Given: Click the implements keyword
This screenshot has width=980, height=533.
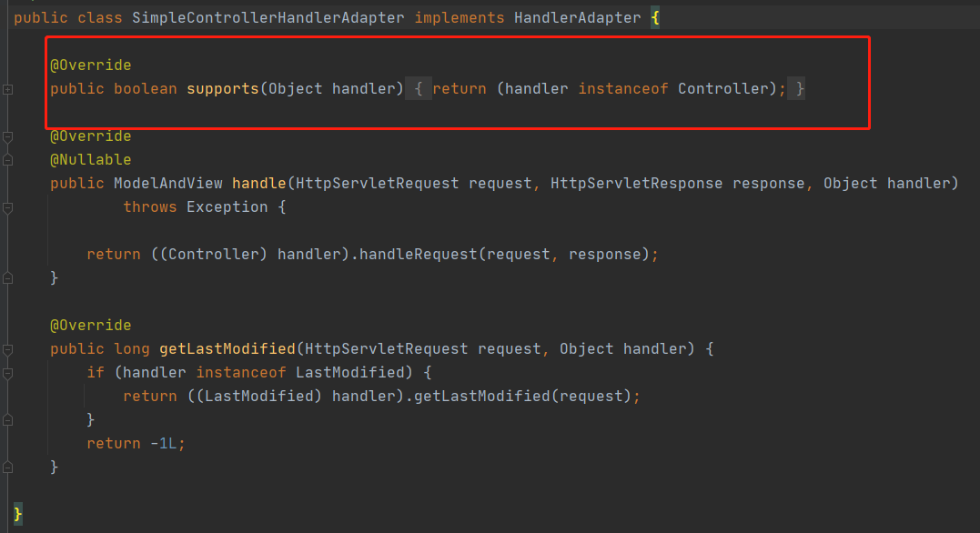Looking at the screenshot, I should tap(460, 18).
